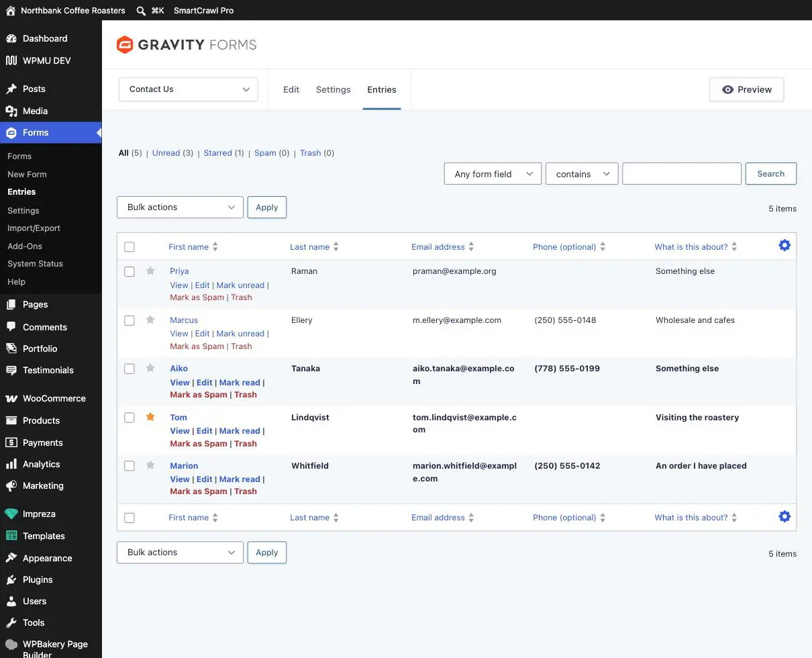This screenshot has width=812, height=658.
Task: Click the entry search text field
Action: (x=682, y=174)
